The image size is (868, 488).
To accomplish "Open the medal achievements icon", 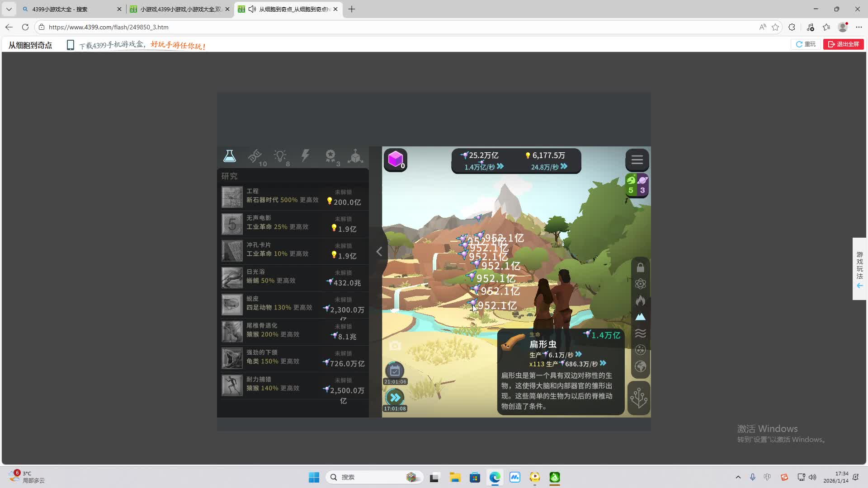I will pos(330,156).
